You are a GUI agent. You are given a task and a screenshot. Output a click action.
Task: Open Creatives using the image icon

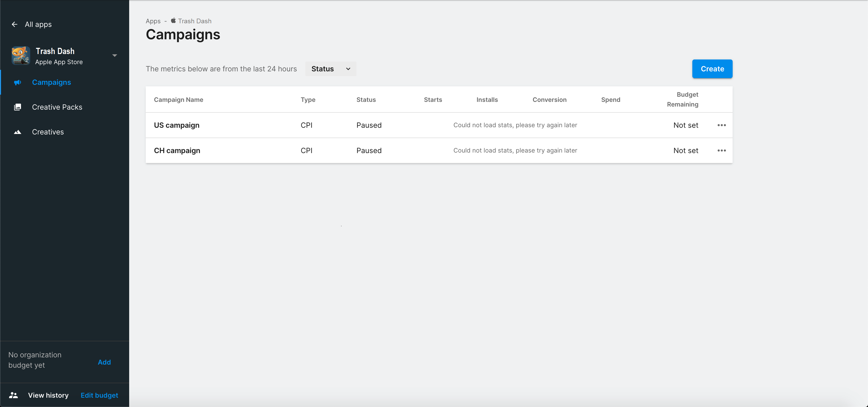(17, 132)
